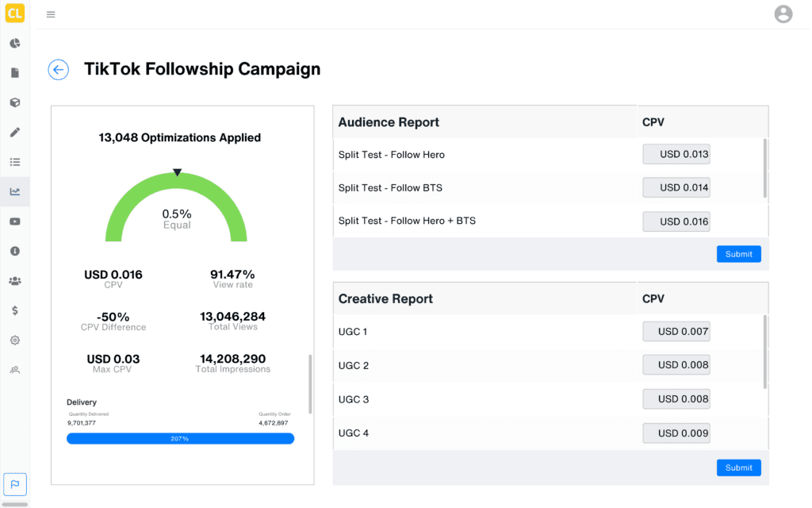Open the video play icon

[x=15, y=222]
